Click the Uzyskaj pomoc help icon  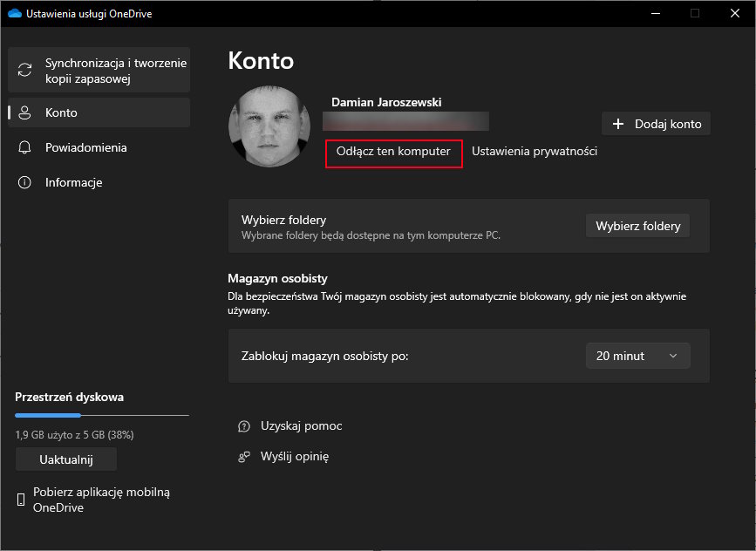click(244, 426)
